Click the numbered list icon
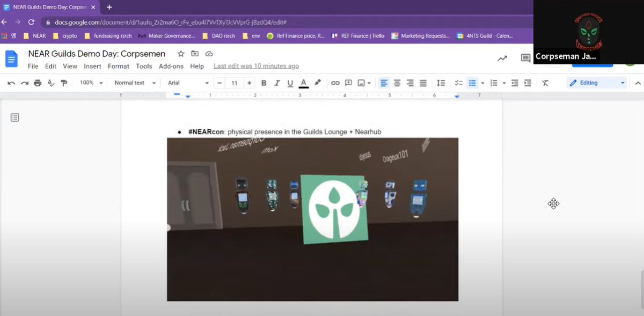 pos(494,83)
